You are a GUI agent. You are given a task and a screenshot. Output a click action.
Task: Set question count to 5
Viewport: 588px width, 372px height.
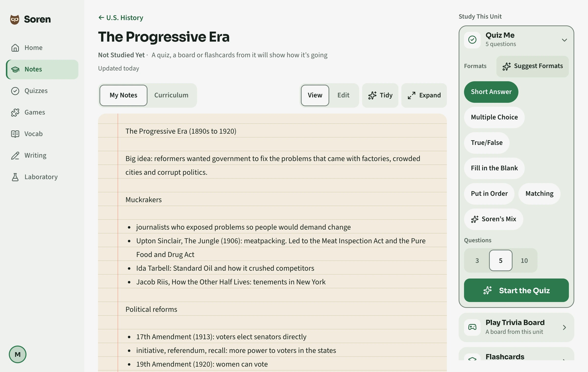coord(501,260)
